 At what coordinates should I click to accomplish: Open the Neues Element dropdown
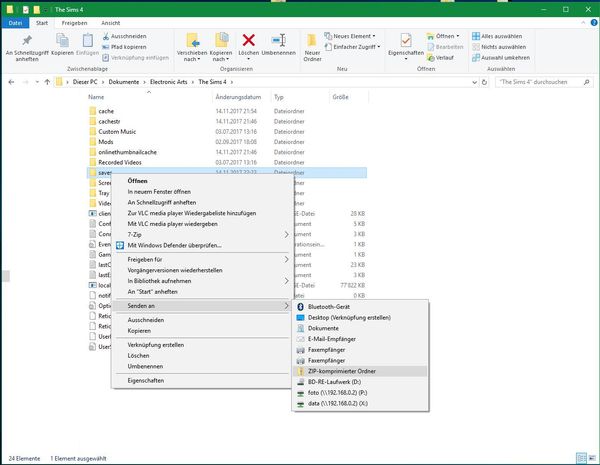350,36
